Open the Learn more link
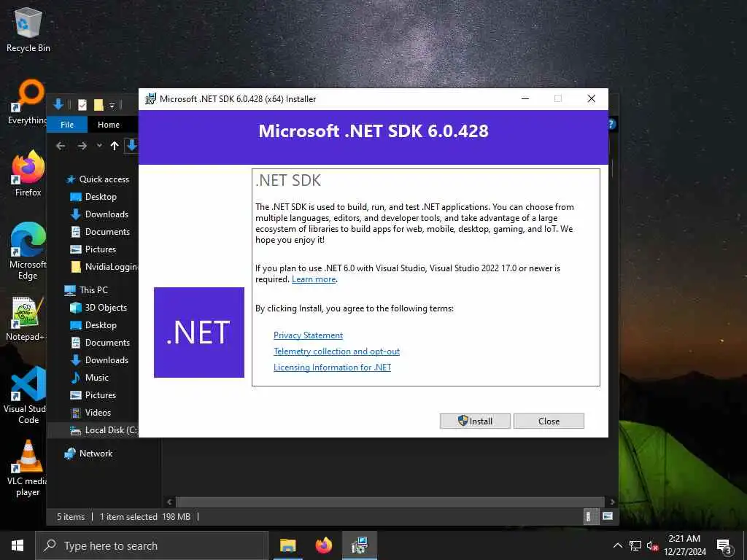Screen dimensions: 747x560 [x=314, y=279]
